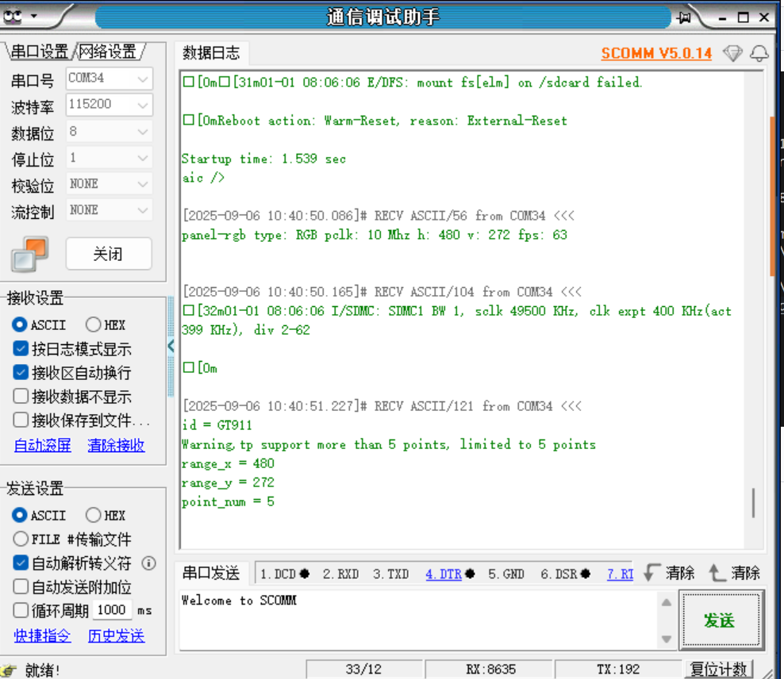
Task: Click 自动滚屏 link
Action: pos(43,445)
